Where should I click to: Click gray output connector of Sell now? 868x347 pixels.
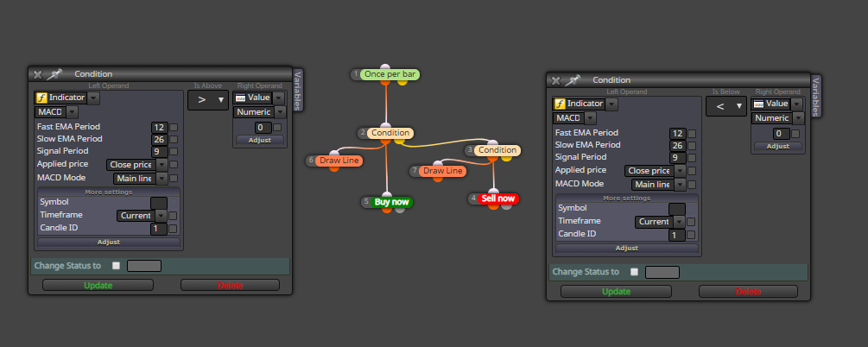click(x=506, y=206)
